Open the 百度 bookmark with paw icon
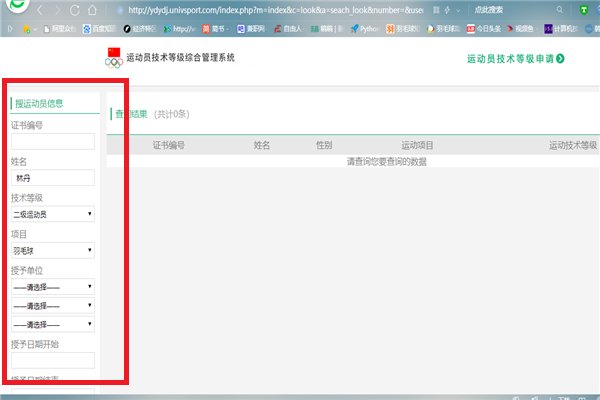The height and width of the screenshot is (400, 600). [x=99, y=29]
